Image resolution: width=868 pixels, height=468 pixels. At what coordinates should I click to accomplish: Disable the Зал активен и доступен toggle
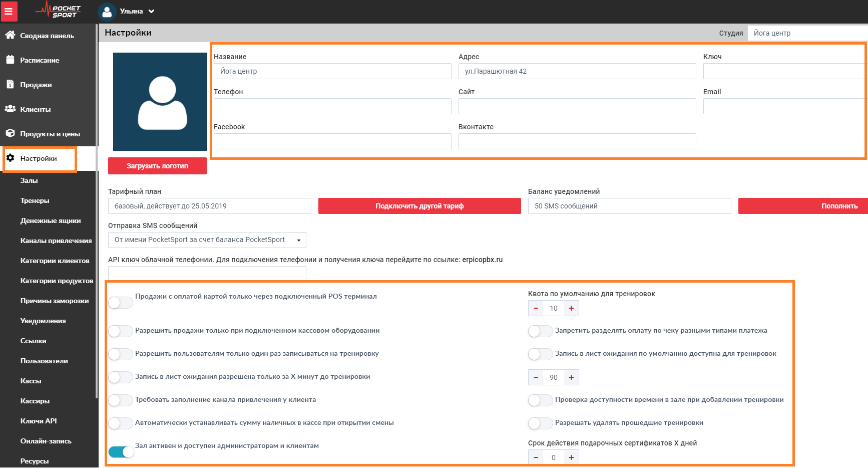[121, 452]
